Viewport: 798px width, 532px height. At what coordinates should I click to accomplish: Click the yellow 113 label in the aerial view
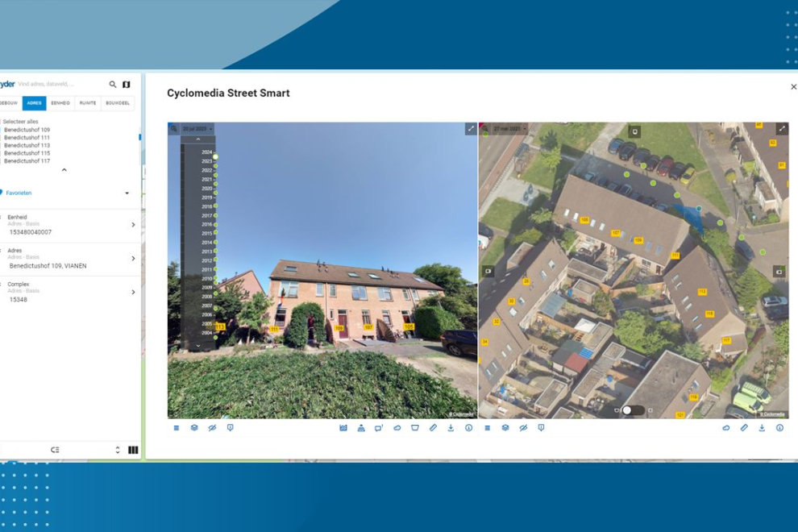702,293
